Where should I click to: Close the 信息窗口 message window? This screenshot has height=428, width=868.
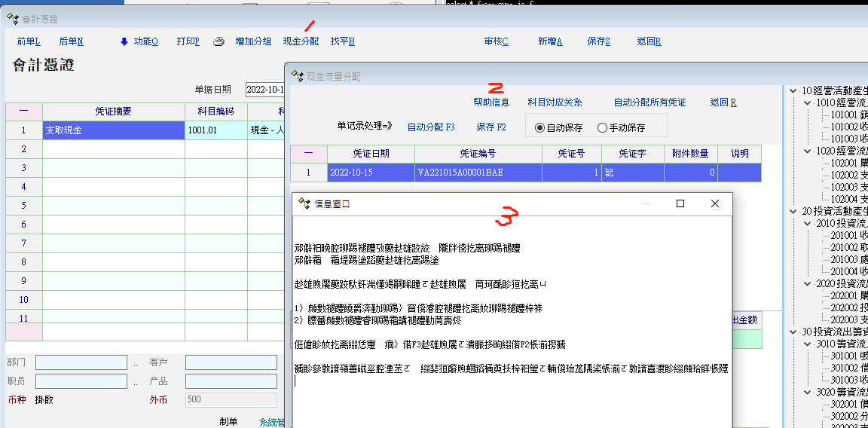[x=715, y=203]
